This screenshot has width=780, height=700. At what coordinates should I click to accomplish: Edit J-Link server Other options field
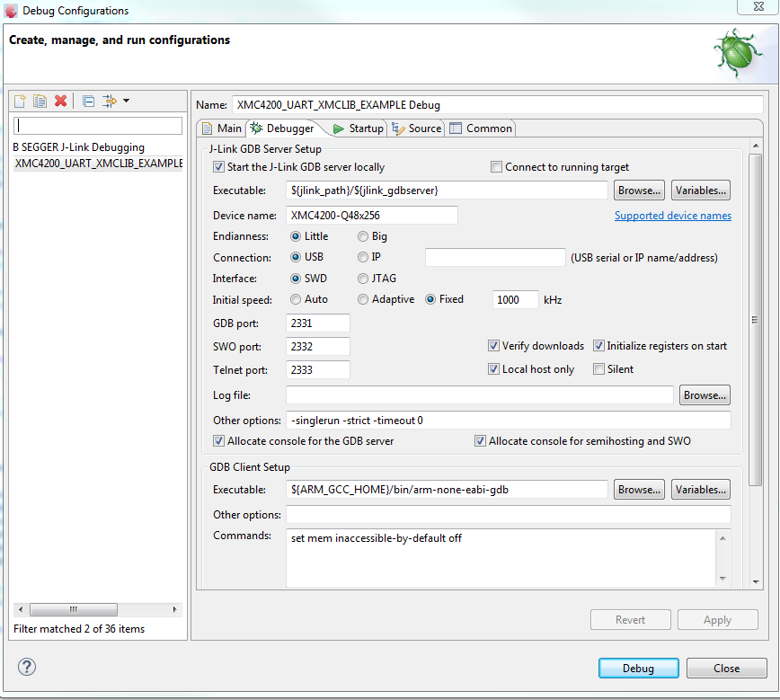point(509,421)
